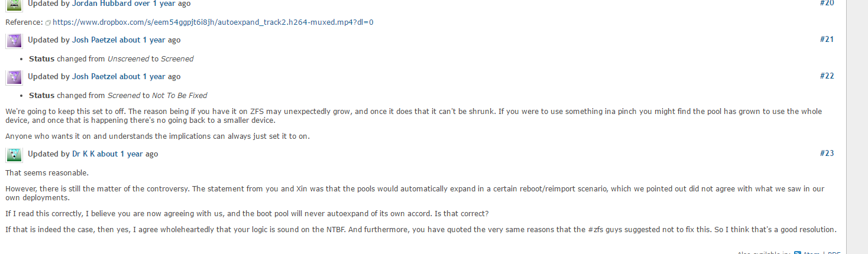Click the 'about 1 year' timestamp on comment #22
Viewport: 868px width, 254px height.
pyautogui.click(x=142, y=77)
